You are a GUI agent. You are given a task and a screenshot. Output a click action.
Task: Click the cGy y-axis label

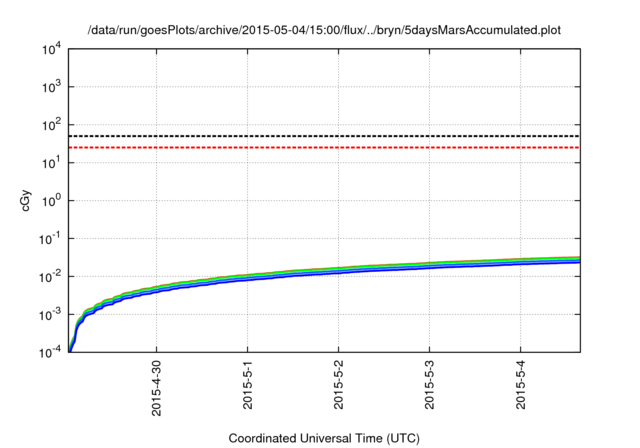click(27, 200)
